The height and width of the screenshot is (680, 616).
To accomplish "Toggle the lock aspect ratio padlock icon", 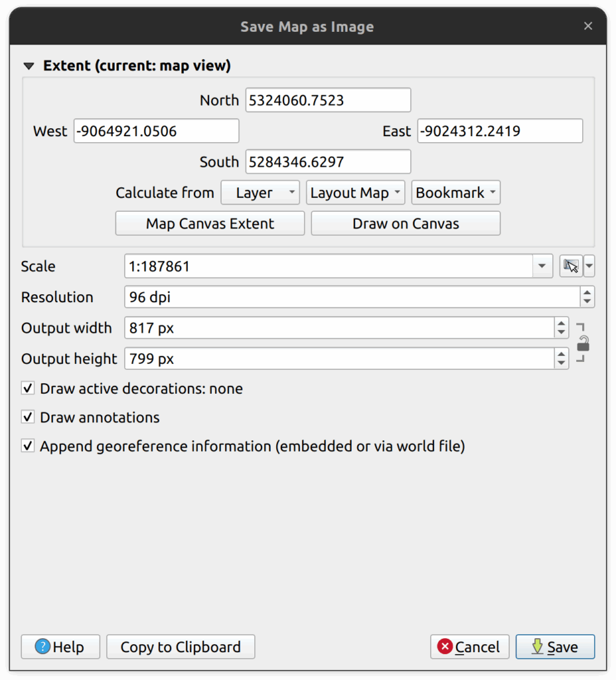I will pos(583,343).
